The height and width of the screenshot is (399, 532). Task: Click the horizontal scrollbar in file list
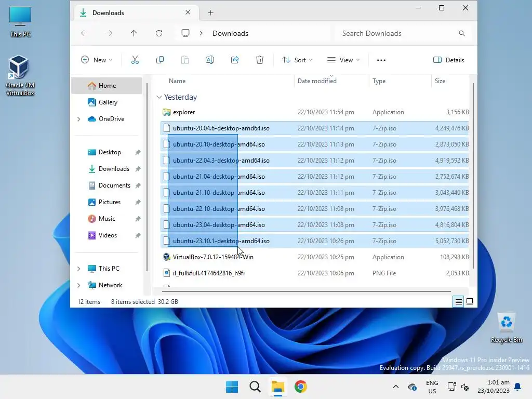pyautogui.click(x=307, y=291)
